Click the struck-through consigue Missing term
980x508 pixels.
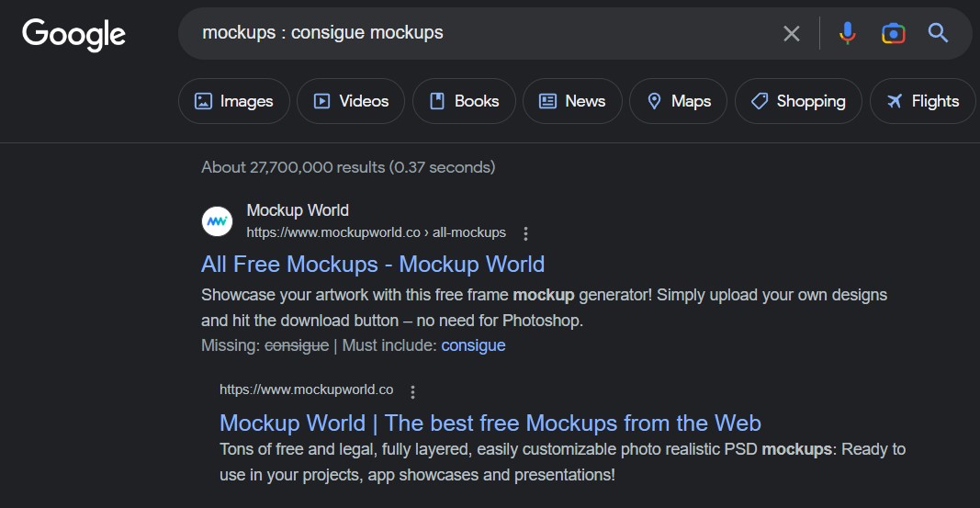297,345
